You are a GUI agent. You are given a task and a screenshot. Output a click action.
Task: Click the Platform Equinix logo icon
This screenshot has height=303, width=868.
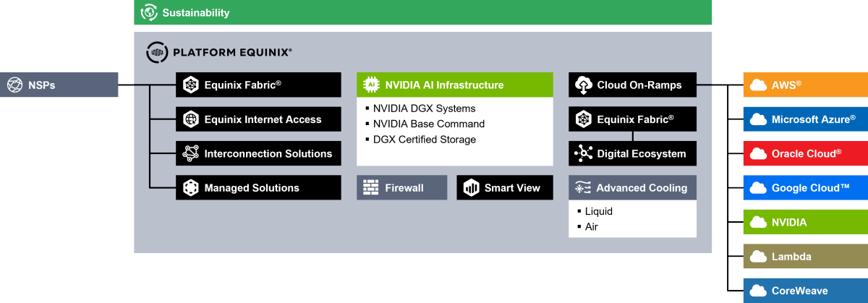(x=158, y=52)
